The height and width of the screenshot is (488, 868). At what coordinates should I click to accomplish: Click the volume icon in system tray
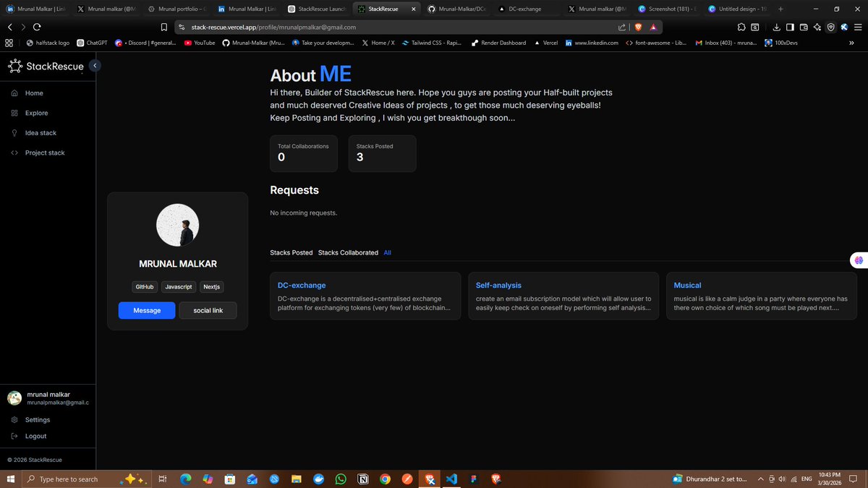(782, 479)
